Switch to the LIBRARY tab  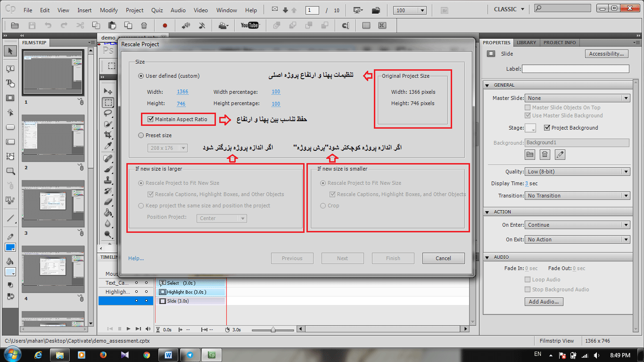[x=526, y=42]
